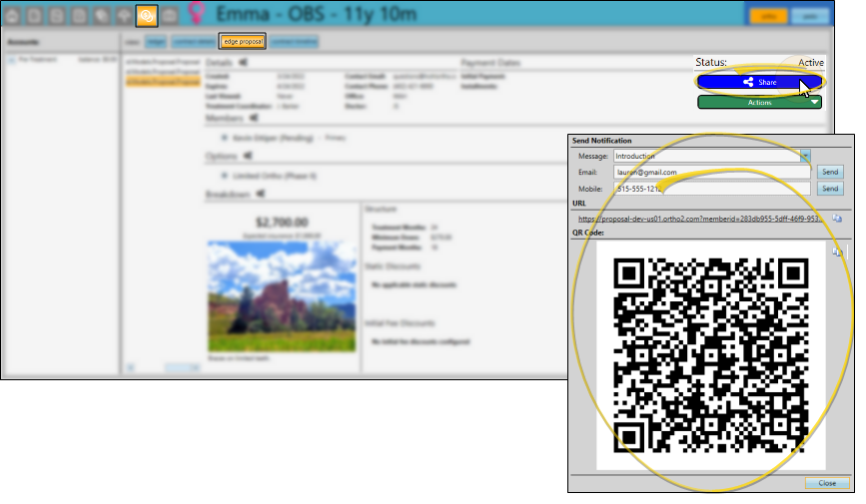Select the edge proposal tab

(243, 42)
